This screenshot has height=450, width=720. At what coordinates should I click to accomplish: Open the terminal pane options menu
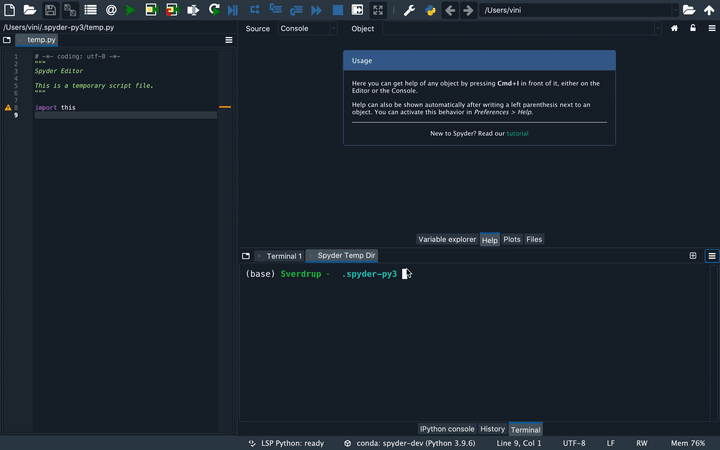pyautogui.click(x=712, y=256)
